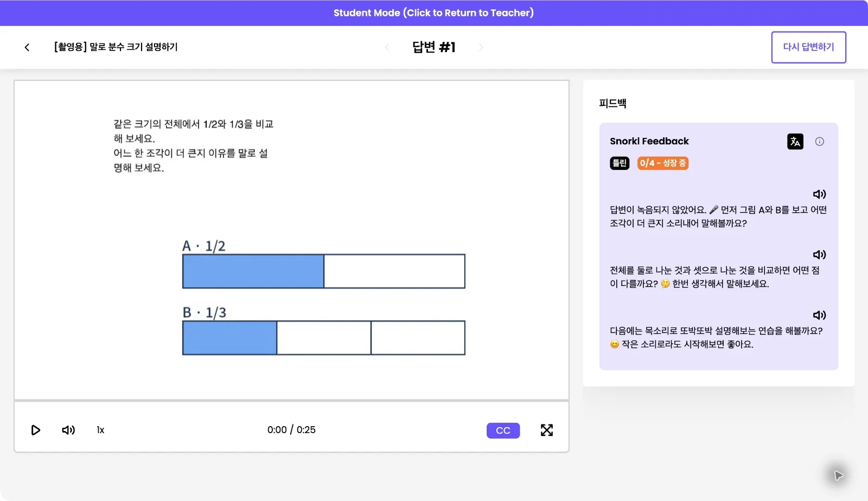The width and height of the screenshot is (868, 501).
Task: Click the assignment title 말로 분수 크기 설명하기
Action: click(116, 47)
